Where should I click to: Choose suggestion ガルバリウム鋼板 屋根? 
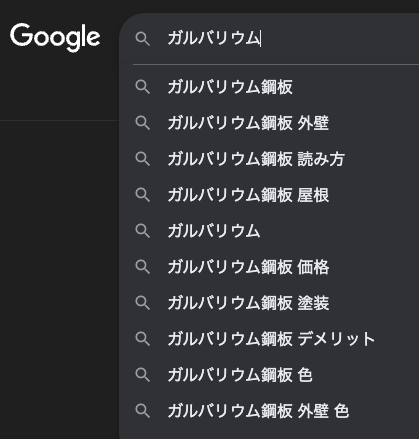click(x=269, y=195)
